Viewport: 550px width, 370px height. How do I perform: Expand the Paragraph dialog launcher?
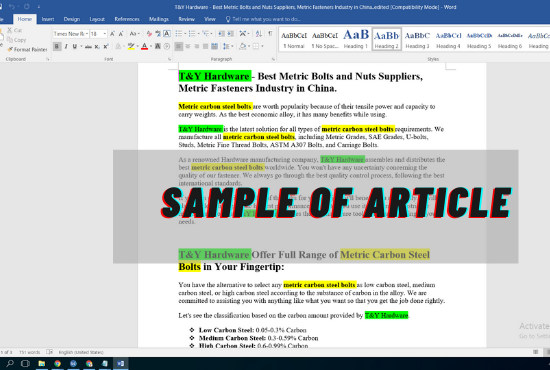tap(273, 59)
